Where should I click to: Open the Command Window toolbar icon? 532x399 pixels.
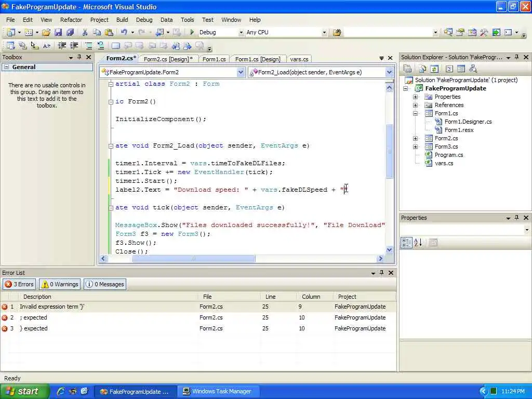[508, 32]
